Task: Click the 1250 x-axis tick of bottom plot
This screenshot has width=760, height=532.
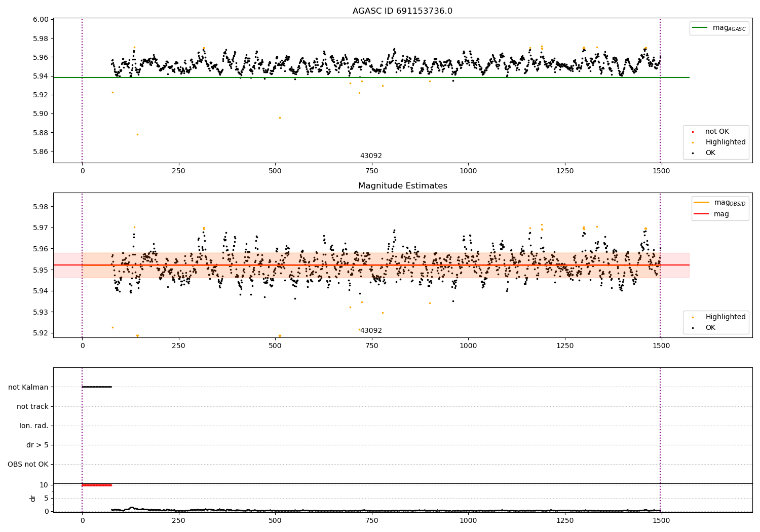Action: click(565, 520)
